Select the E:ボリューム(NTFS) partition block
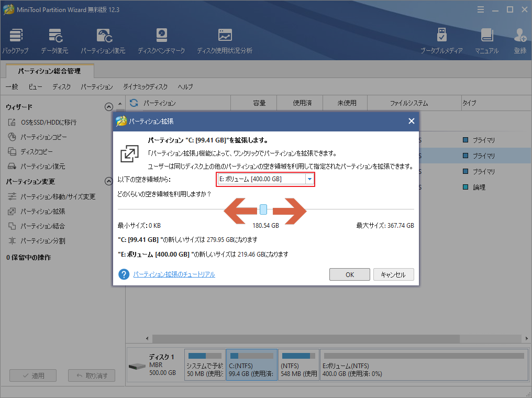 [424, 365]
